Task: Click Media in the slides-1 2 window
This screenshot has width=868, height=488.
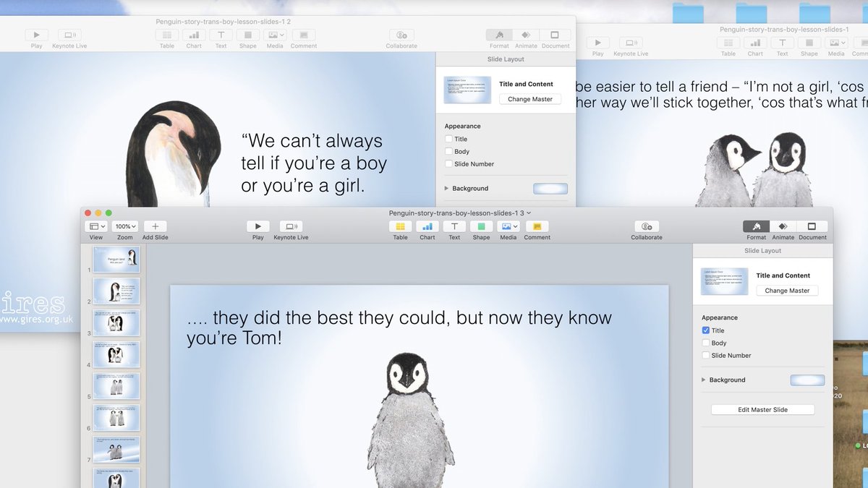Action: tap(275, 35)
